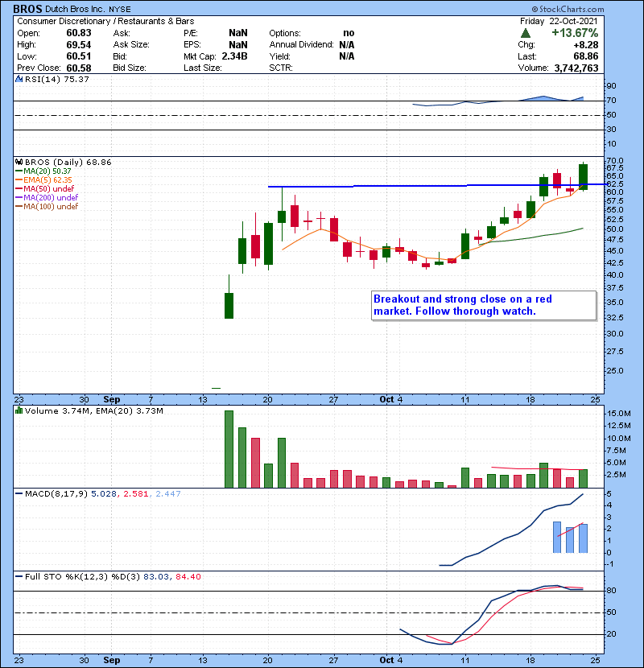
Task: Click the BROS ticker symbol in the title
Action: coord(27,9)
